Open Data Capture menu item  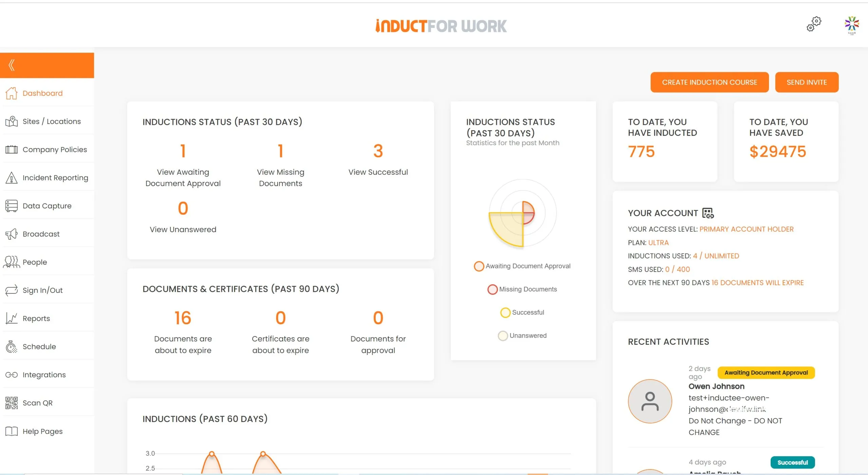pyautogui.click(x=47, y=206)
